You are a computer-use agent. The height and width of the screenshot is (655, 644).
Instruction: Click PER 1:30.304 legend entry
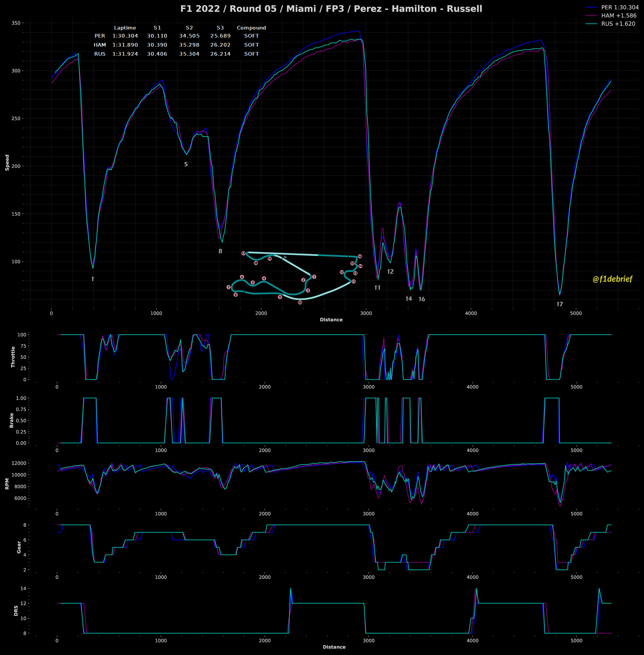(x=620, y=7)
